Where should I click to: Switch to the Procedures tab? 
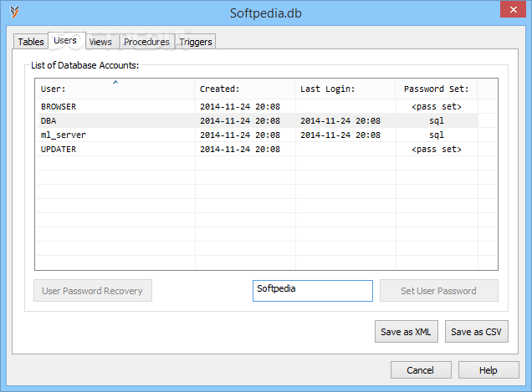(146, 42)
